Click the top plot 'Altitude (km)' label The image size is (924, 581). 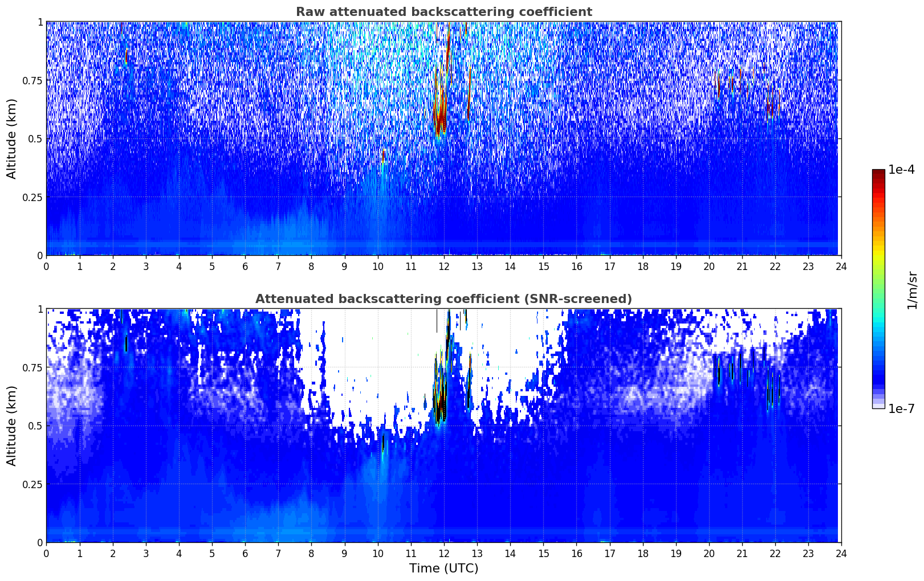pos(12,138)
